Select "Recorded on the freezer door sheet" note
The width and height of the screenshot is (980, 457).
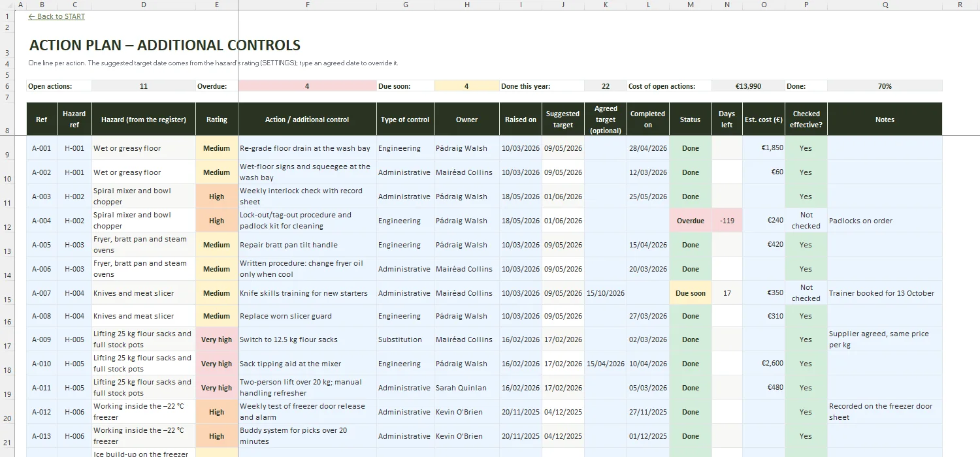coord(885,412)
